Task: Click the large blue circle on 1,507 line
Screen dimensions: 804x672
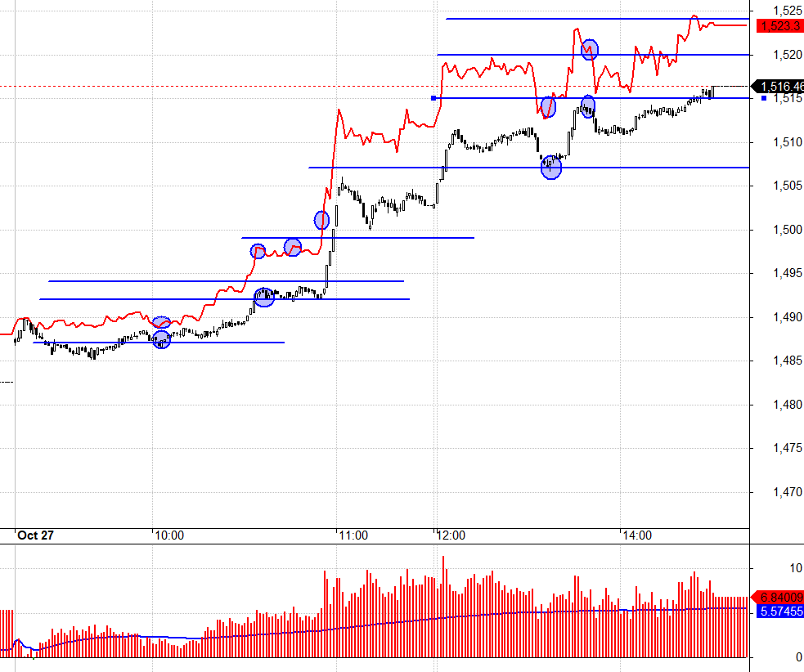Action: 551,168
